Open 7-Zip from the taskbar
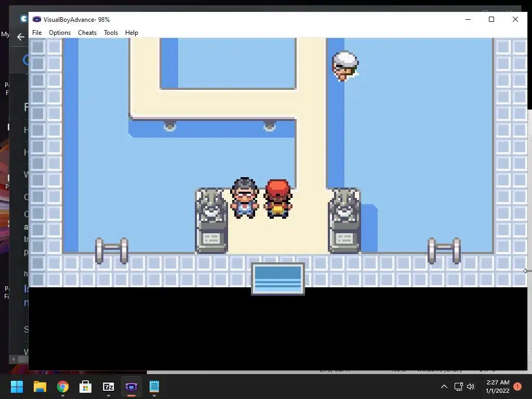 tap(109, 387)
